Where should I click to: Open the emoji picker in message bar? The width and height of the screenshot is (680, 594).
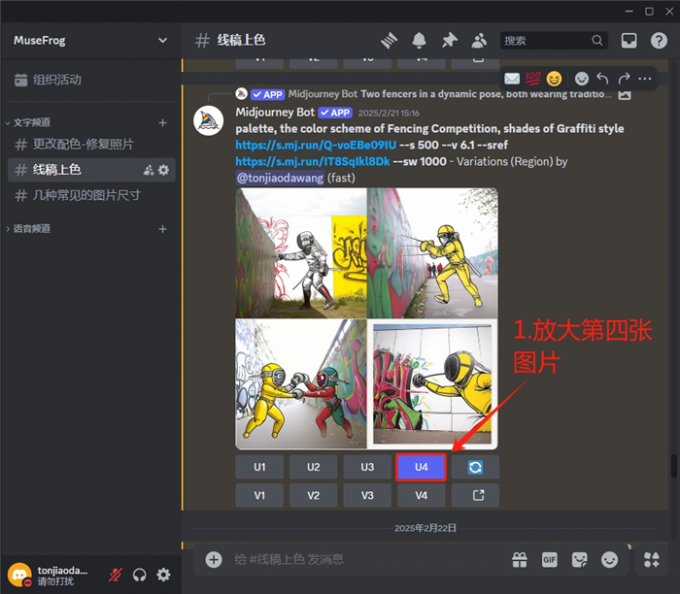(x=609, y=560)
